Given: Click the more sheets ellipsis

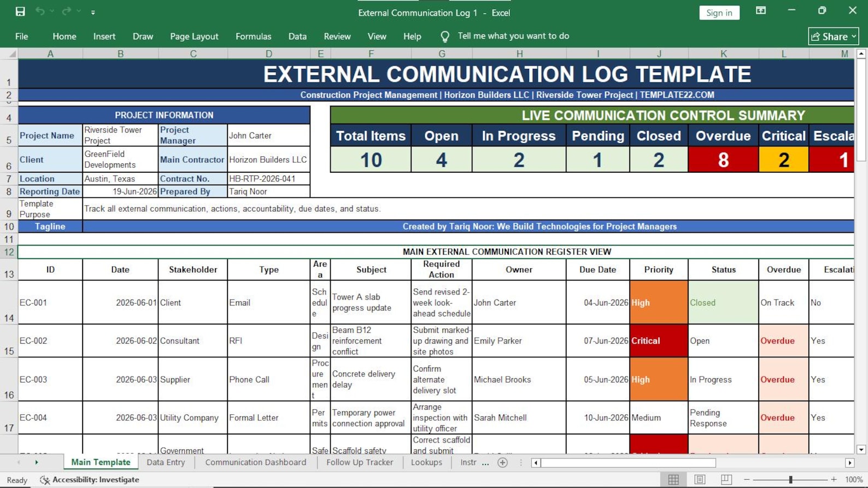Looking at the screenshot, I should pyautogui.click(x=485, y=463).
